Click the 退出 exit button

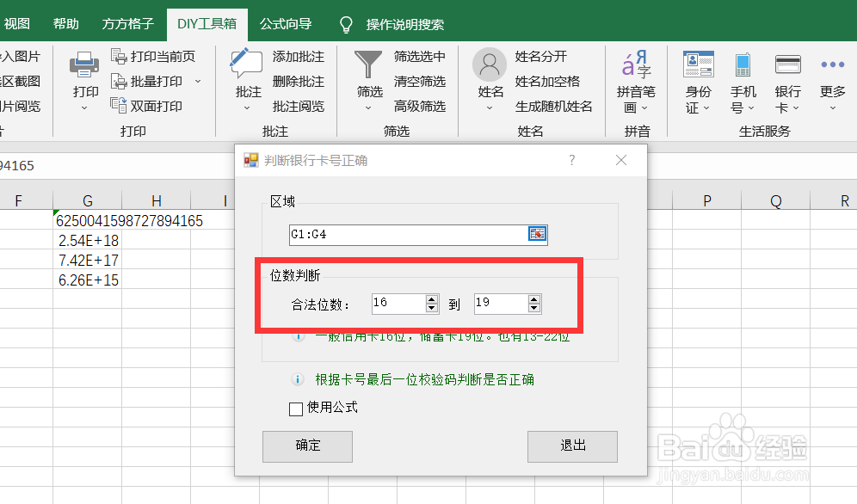(572, 446)
